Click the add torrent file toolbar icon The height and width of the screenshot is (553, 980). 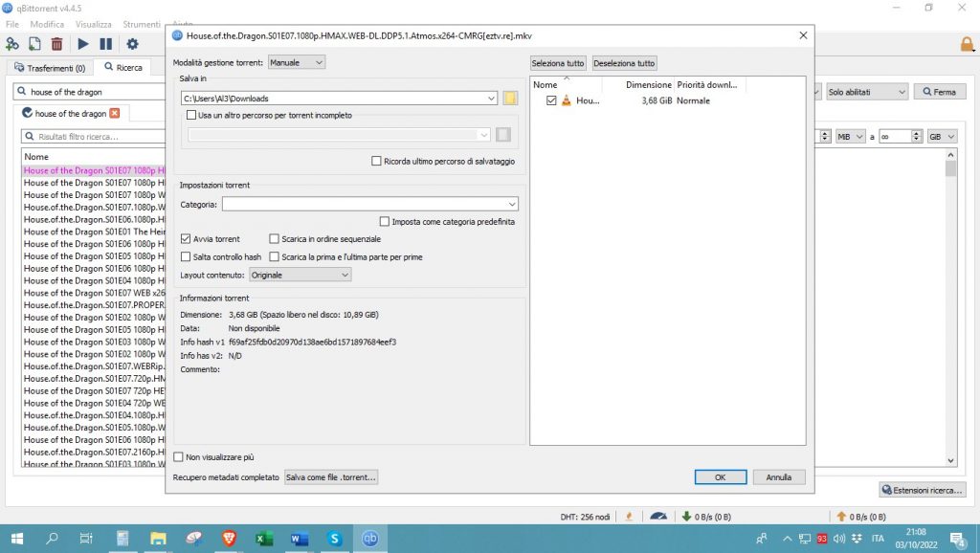click(34, 44)
